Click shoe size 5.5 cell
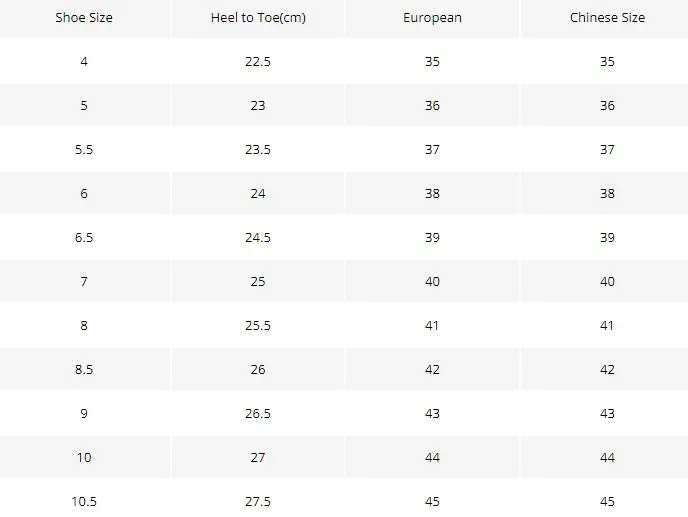 [84, 150]
